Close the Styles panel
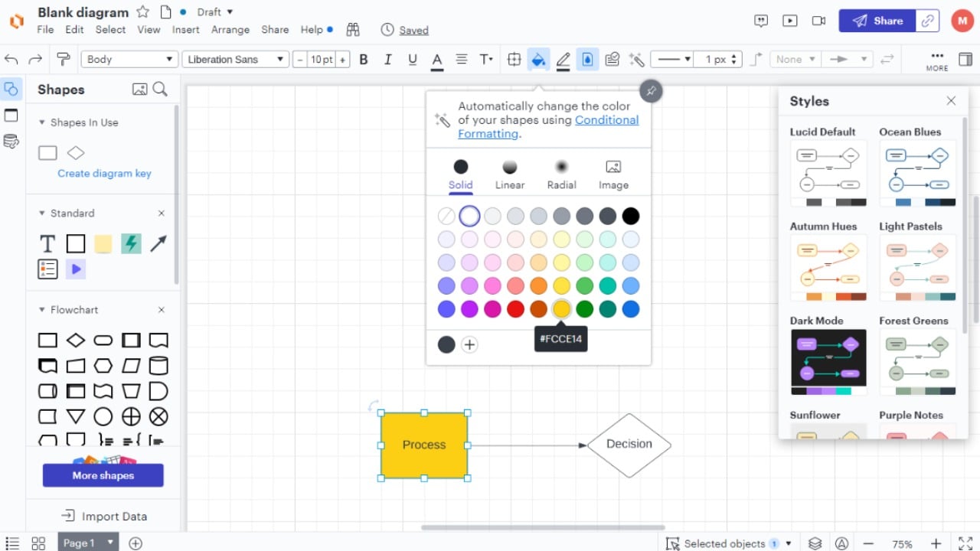Screen dimensions: 980x551 tap(951, 101)
